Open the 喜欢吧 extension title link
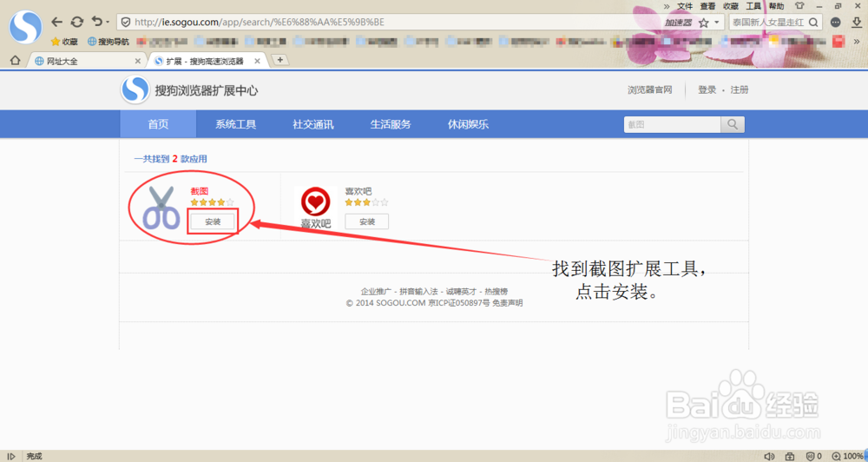The width and height of the screenshot is (868, 462). pos(358,191)
